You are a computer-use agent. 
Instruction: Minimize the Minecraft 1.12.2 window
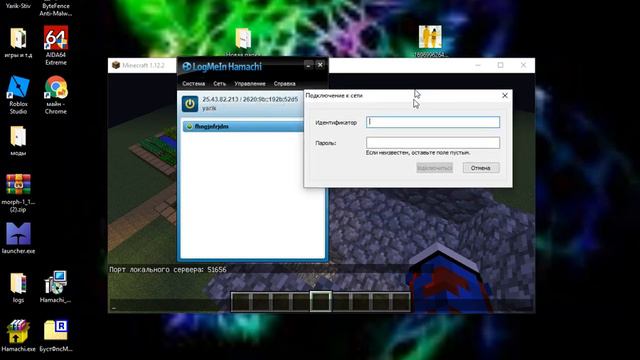pyautogui.click(x=478, y=65)
